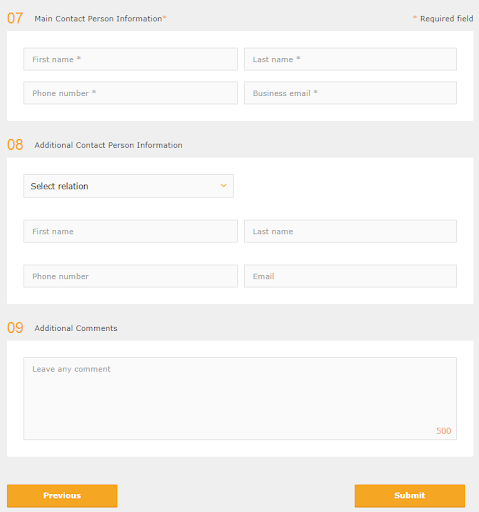Click the Additional Comments heading

click(76, 328)
